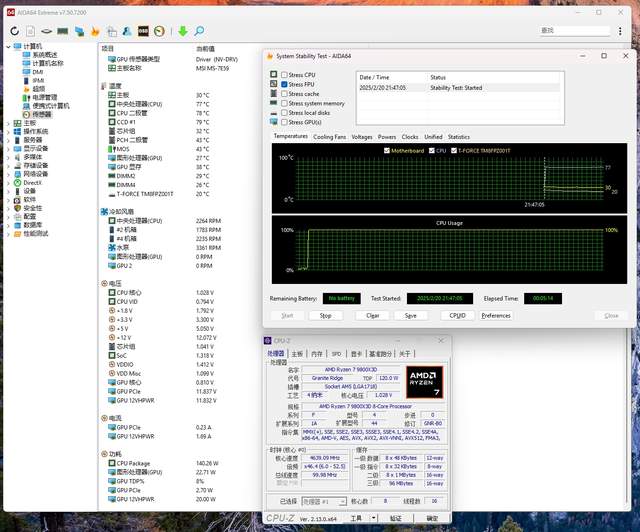Click the search field in AIDA64 toolbar
The width and height of the screenshot is (640, 532).
click(x=575, y=31)
